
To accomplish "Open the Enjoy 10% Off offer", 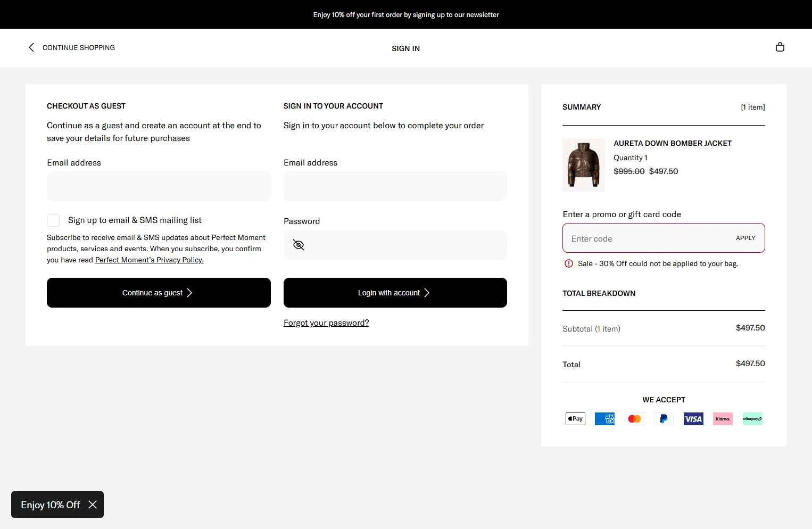I will [51, 505].
